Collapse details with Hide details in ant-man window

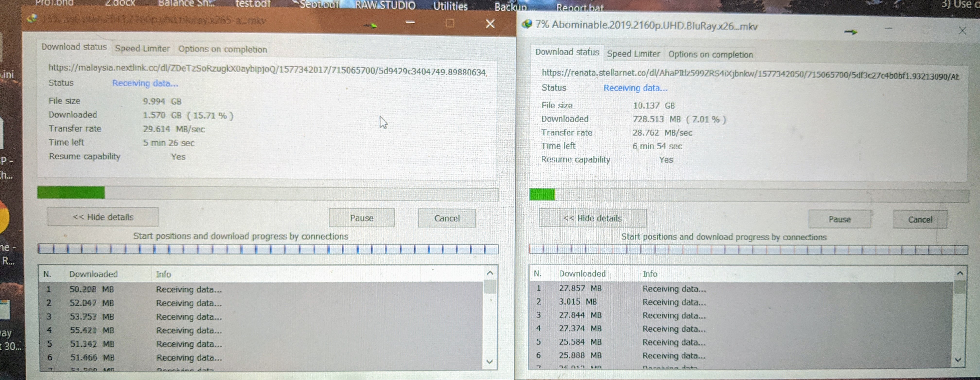103,217
